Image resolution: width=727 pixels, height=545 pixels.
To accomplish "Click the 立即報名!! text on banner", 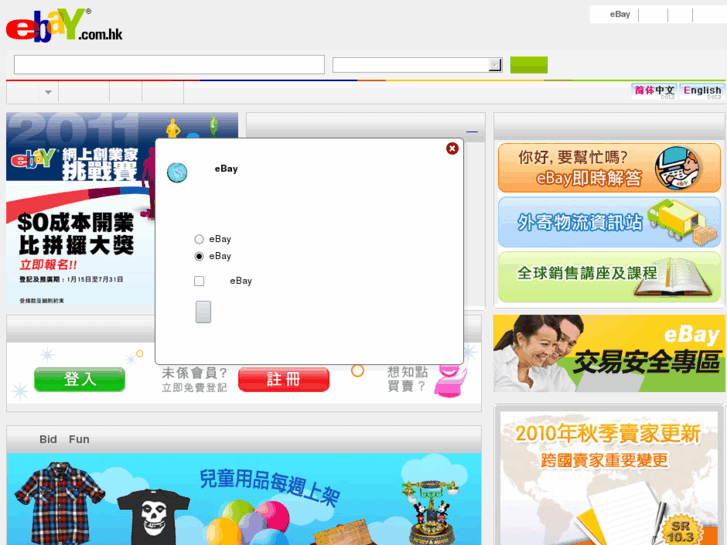I will pyautogui.click(x=48, y=265).
